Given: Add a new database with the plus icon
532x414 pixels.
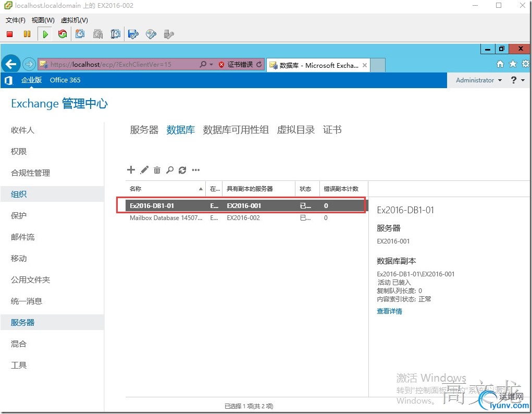Looking at the screenshot, I should (131, 170).
